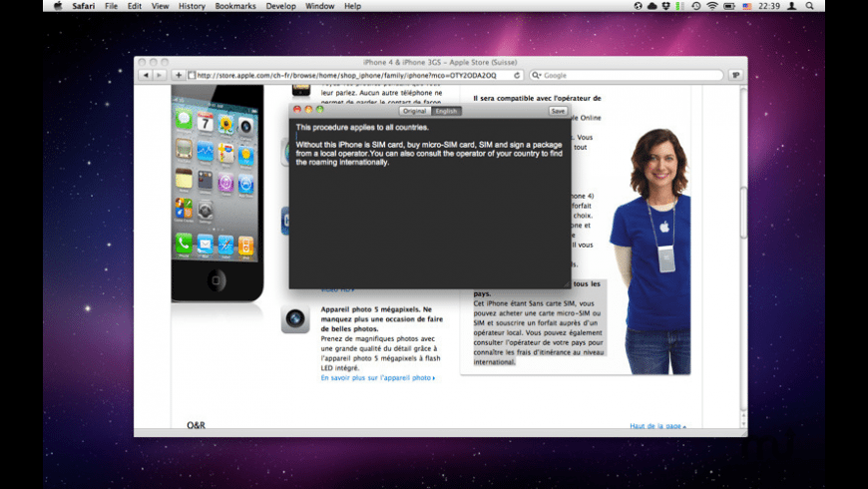Open the Dropbox menu bar icon
868x489 pixels.
point(665,6)
